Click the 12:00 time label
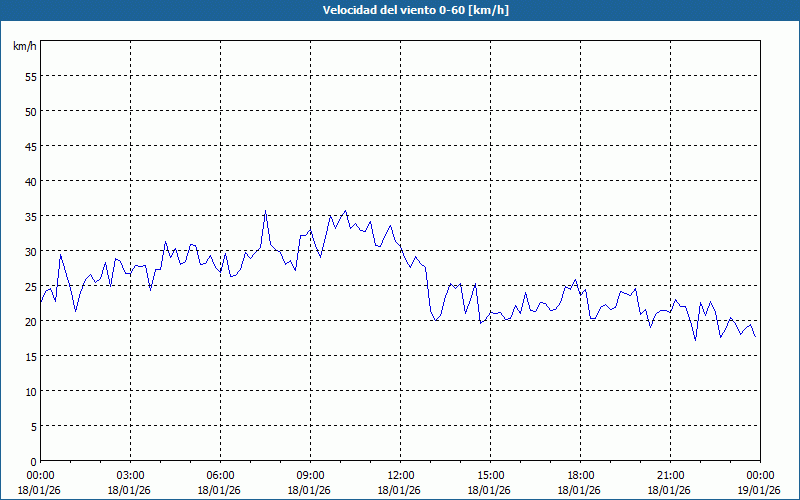Screen dimensions: 800x500 tap(400, 475)
